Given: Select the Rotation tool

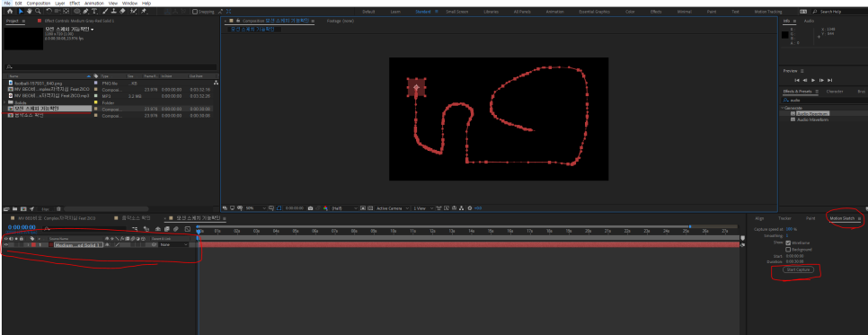Looking at the screenshot, I should pos(49,11).
